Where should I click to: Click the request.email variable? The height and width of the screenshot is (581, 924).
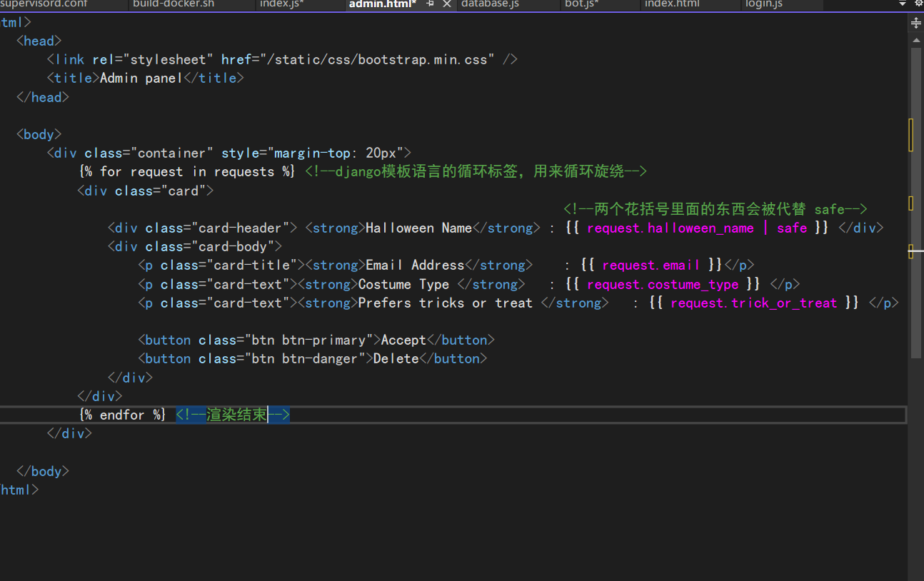click(x=651, y=265)
